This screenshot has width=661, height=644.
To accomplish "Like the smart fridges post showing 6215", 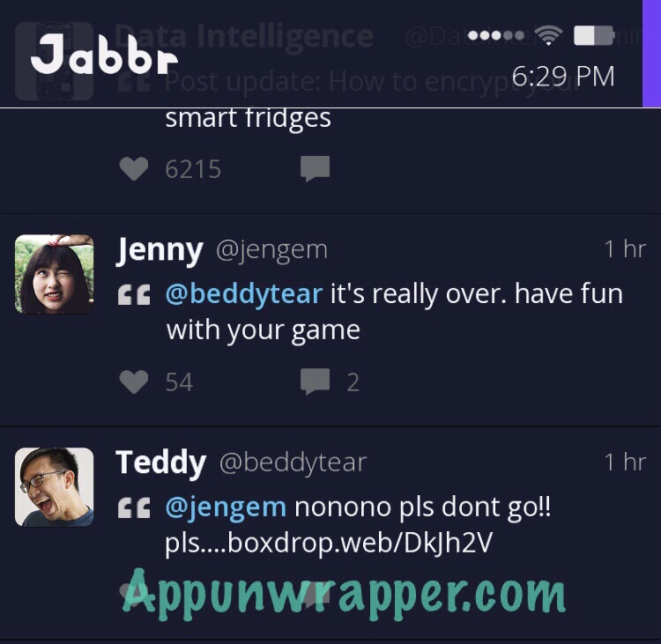I will pos(134,168).
